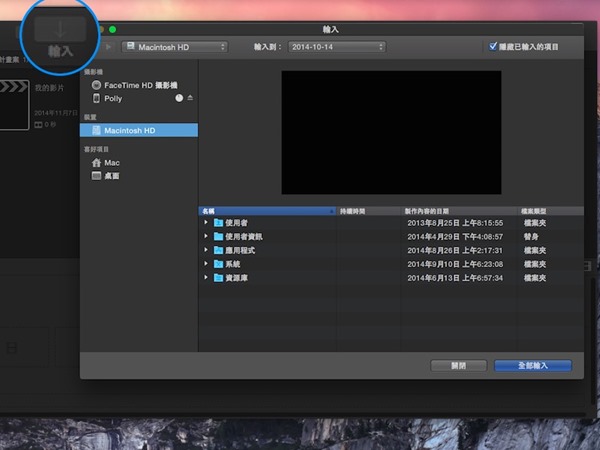Open the Mac home folder favorite
Image resolution: width=600 pixels, height=450 pixels.
click(111, 162)
